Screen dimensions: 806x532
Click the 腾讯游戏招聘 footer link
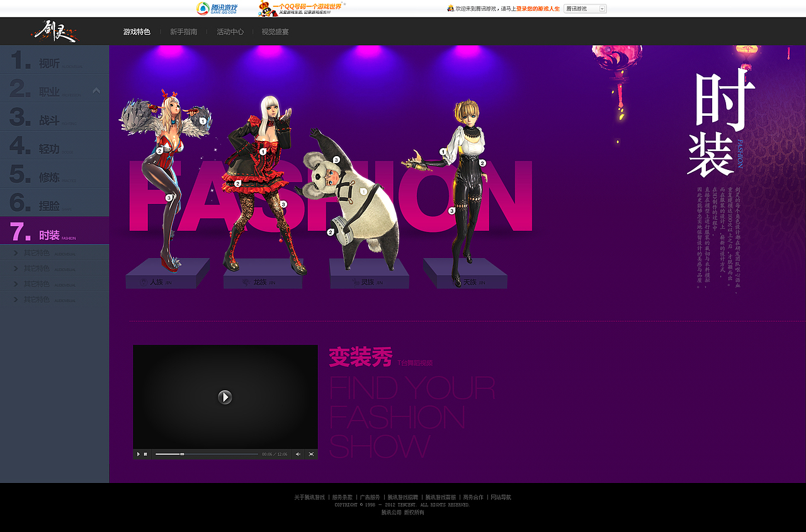click(403, 497)
